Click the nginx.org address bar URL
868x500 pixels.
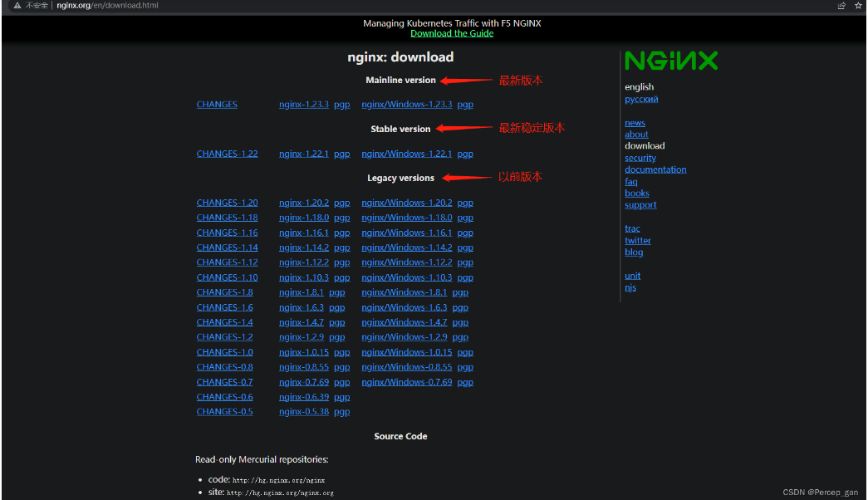[x=107, y=6]
